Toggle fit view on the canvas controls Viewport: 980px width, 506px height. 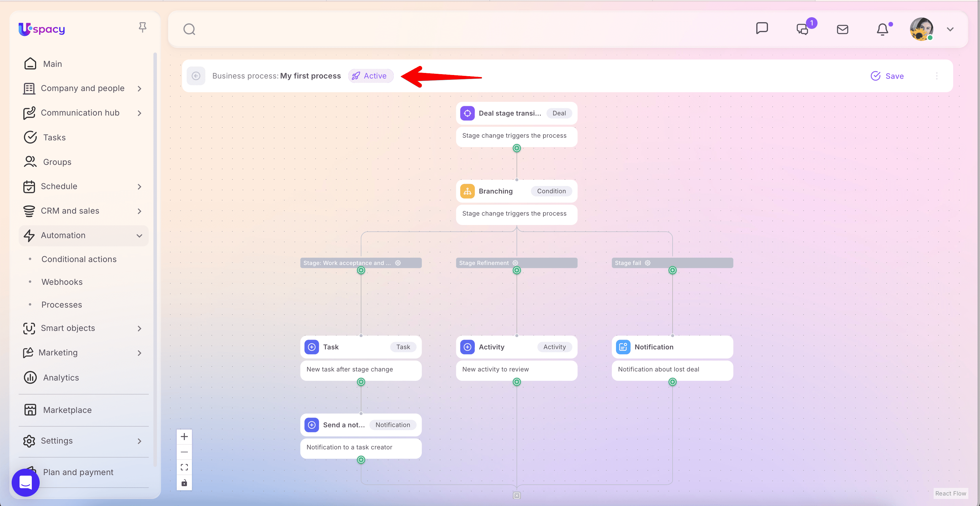tap(184, 467)
